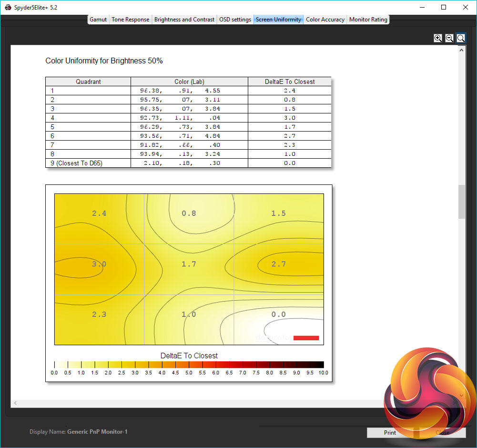Minimize the Spyder5Elite window
The width and height of the screenshot is (477, 448).
[x=422, y=7]
